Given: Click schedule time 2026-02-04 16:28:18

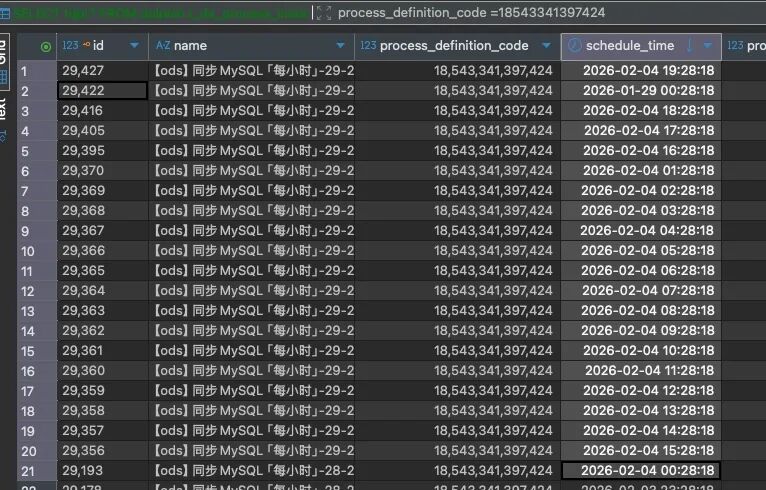Looking at the screenshot, I should click(x=641, y=151).
